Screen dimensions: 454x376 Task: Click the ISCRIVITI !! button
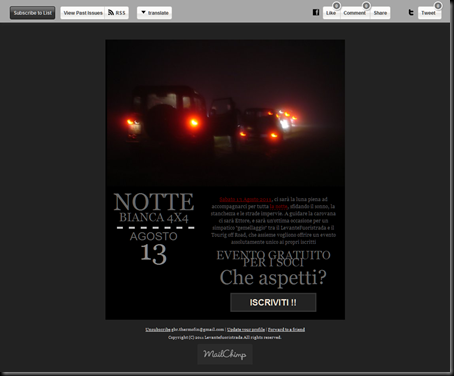273,302
